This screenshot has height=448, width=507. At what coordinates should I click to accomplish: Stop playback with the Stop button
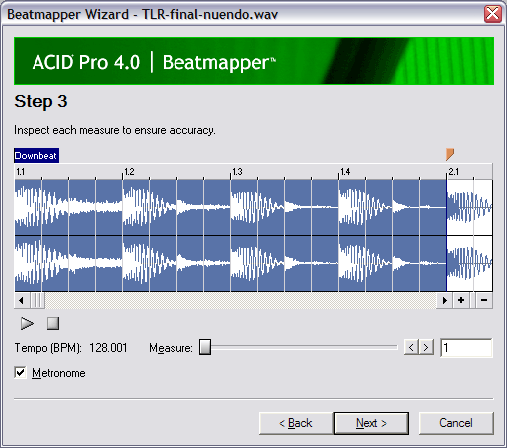(53, 323)
